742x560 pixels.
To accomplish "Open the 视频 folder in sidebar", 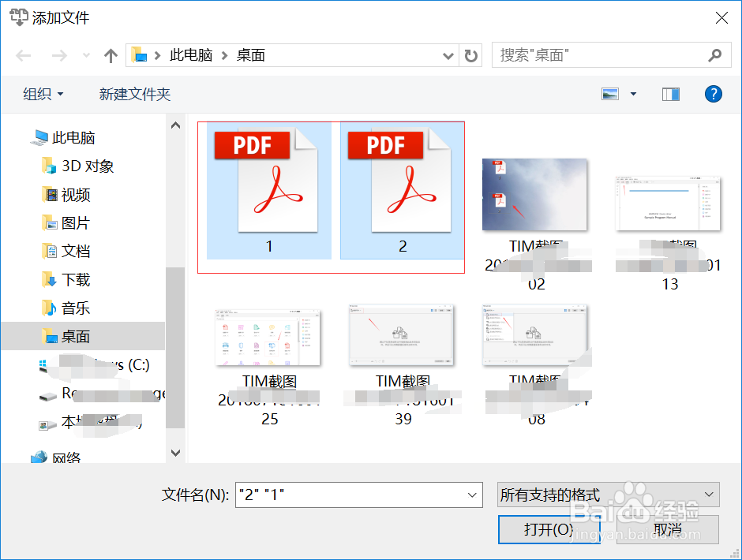I will (x=66, y=194).
